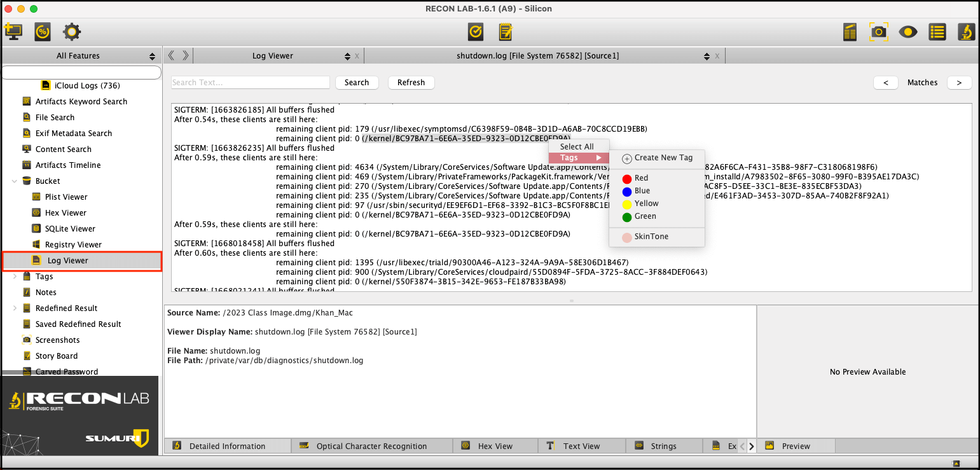Open the list view toolbar icon
The image size is (980, 470).
pos(937,31)
